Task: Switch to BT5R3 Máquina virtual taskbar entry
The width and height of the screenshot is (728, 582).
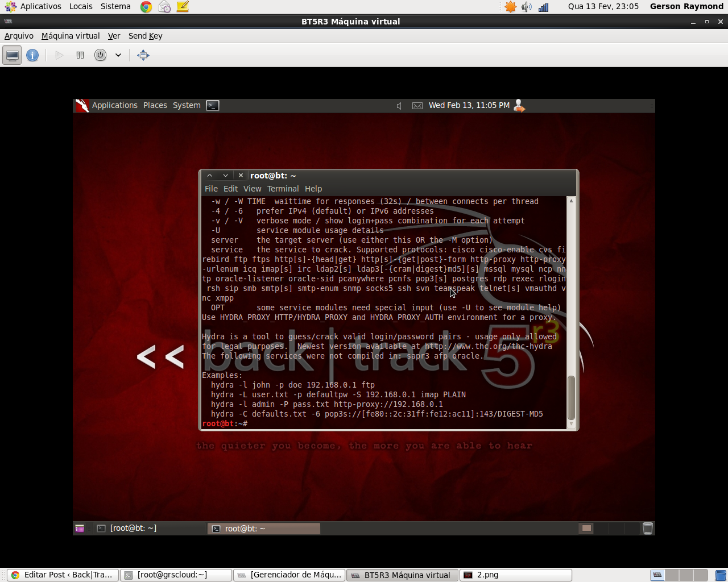Action: pos(402,575)
